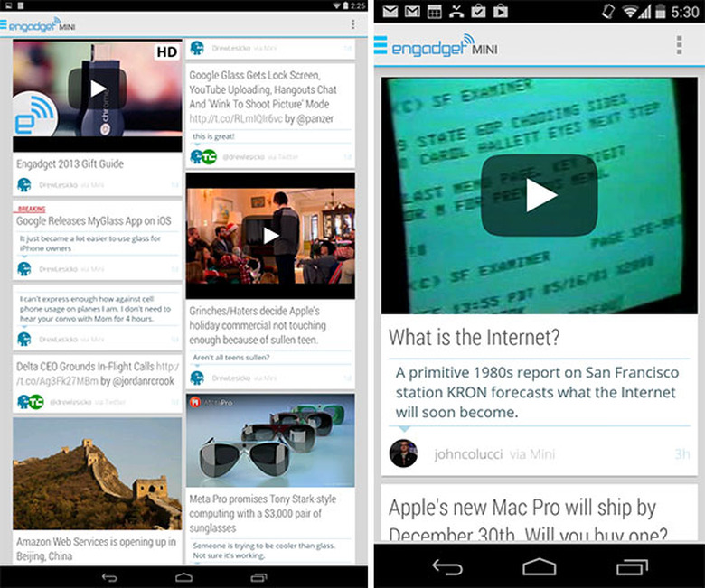
Task: Tap phone clock showing 5:30
Action: (685, 11)
